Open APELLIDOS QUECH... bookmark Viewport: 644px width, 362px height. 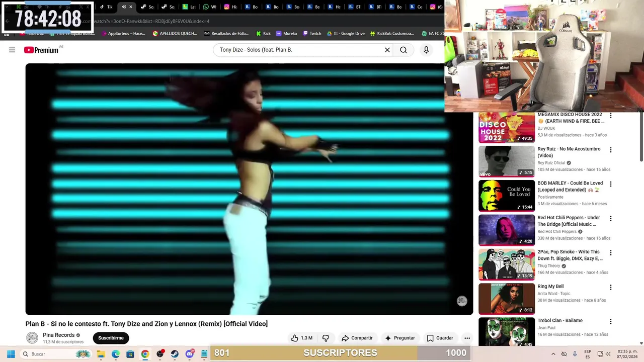click(175, 34)
